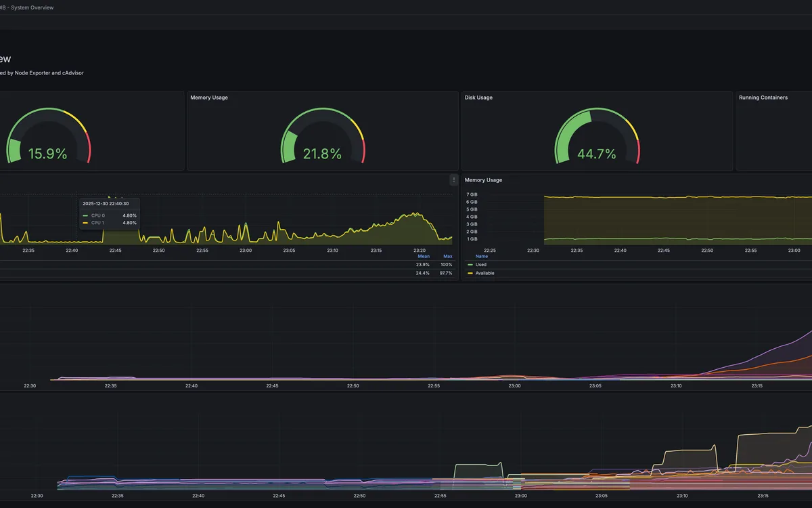This screenshot has width=812, height=508.
Task: Sort CPU legend by Mean column
Action: click(424, 256)
